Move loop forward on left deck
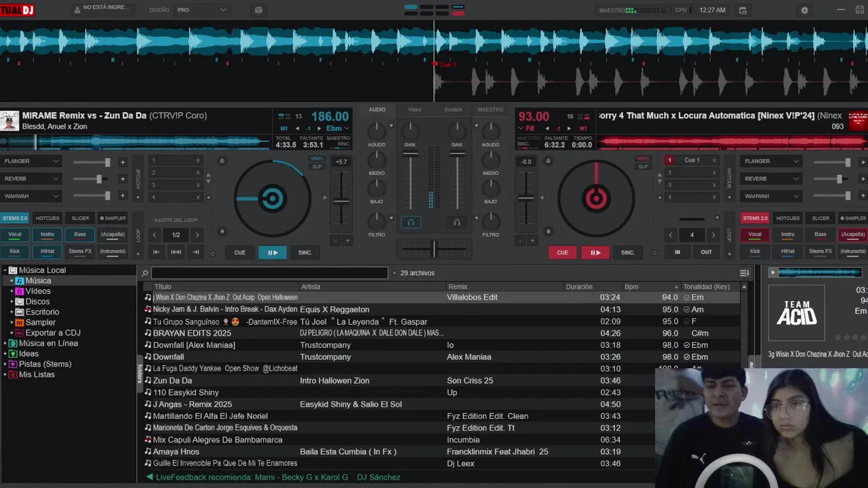The width and height of the screenshot is (868, 488). [196, 252]
